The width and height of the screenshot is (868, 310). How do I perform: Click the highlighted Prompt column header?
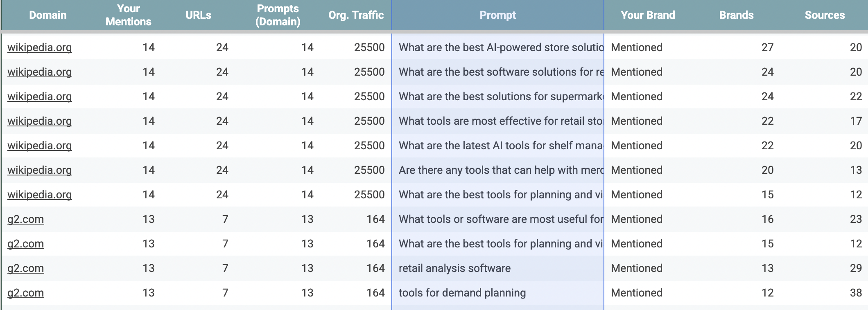click(497, 15)
